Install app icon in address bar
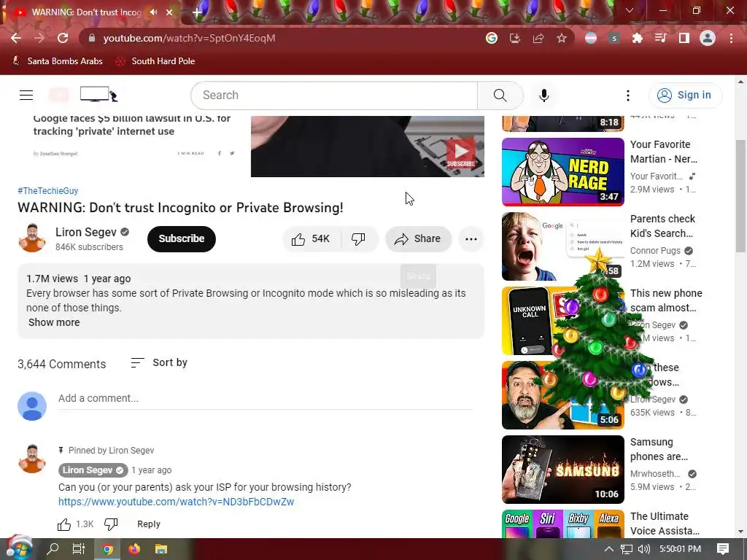 pyautogui.click(x=515, y=38)
